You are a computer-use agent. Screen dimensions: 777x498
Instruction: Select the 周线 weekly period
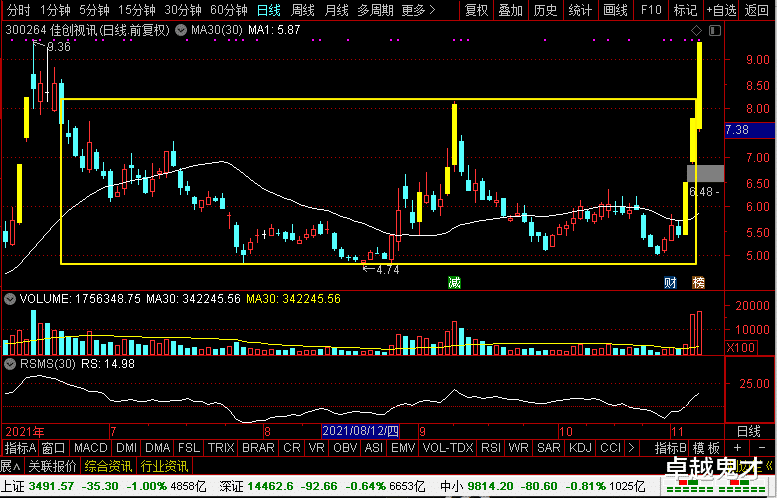point(302,10)
